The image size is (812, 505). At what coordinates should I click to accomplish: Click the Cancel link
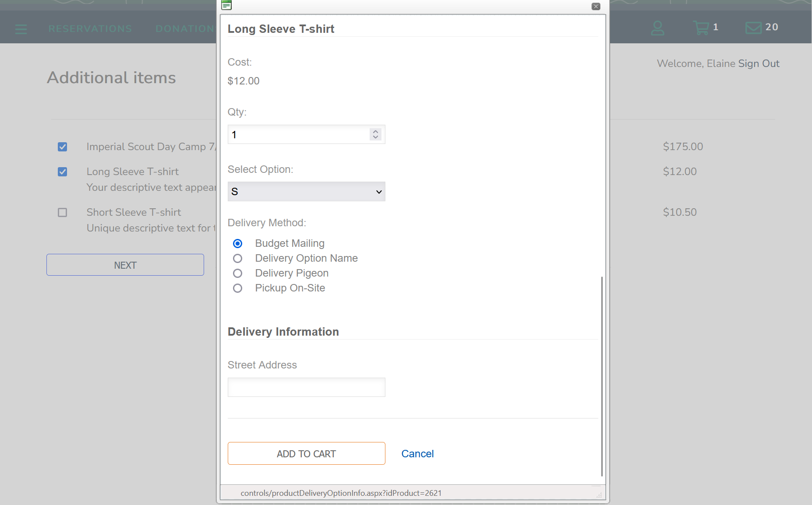[417, 454]
